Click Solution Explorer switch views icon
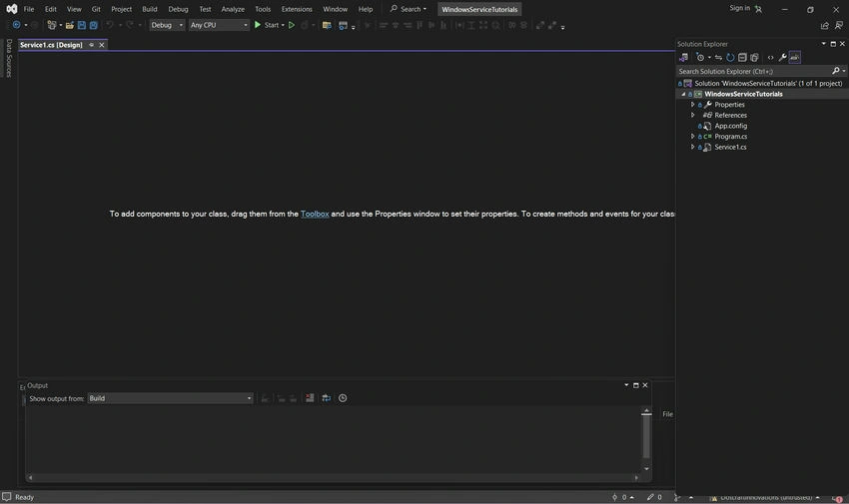 point(684,57)
